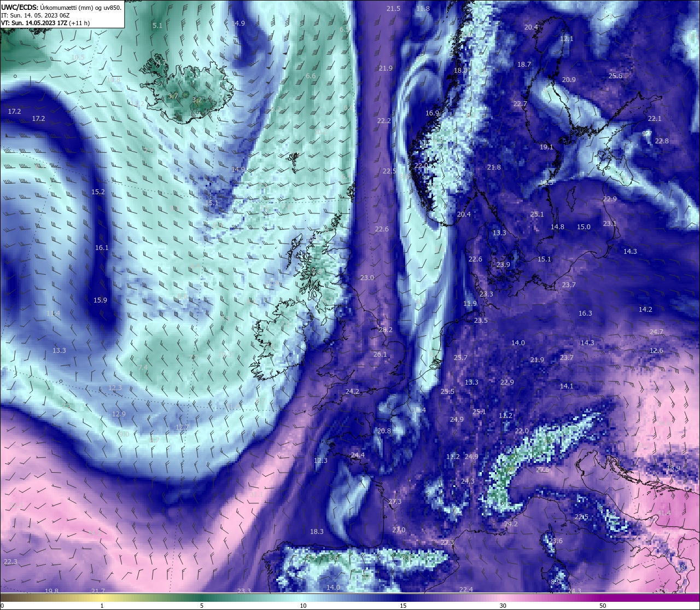Click the '15' tick label on color scale
700x610 pixels.
(403, 606)
